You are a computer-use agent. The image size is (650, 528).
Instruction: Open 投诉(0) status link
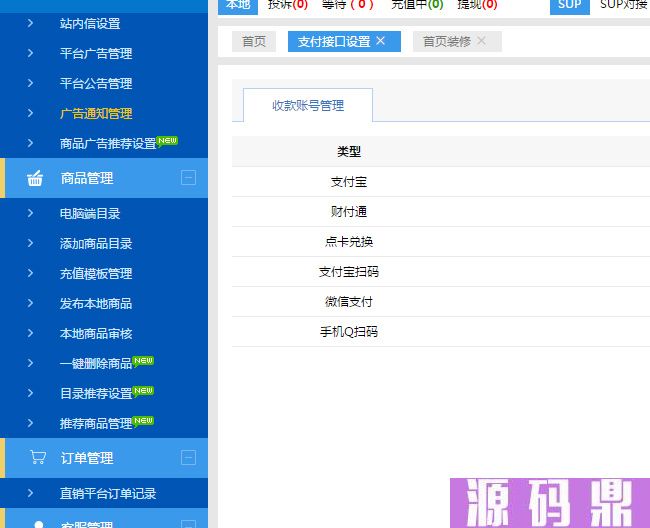pyautogui.click(x=288, y=5)
